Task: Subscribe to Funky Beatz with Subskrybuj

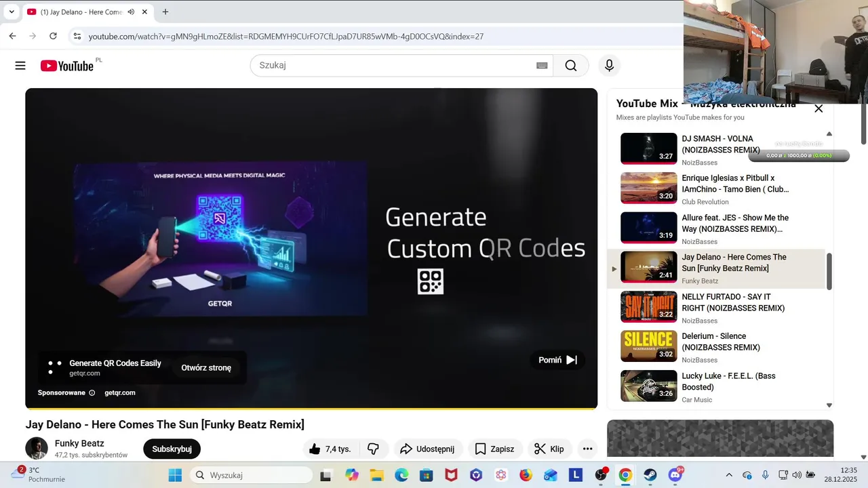Action: 172,449
